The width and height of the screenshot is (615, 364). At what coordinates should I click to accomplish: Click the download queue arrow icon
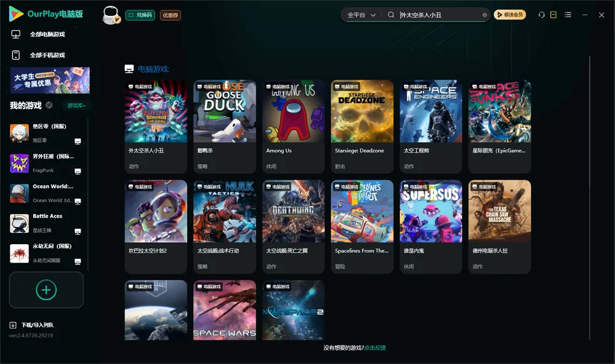point(13,325)
